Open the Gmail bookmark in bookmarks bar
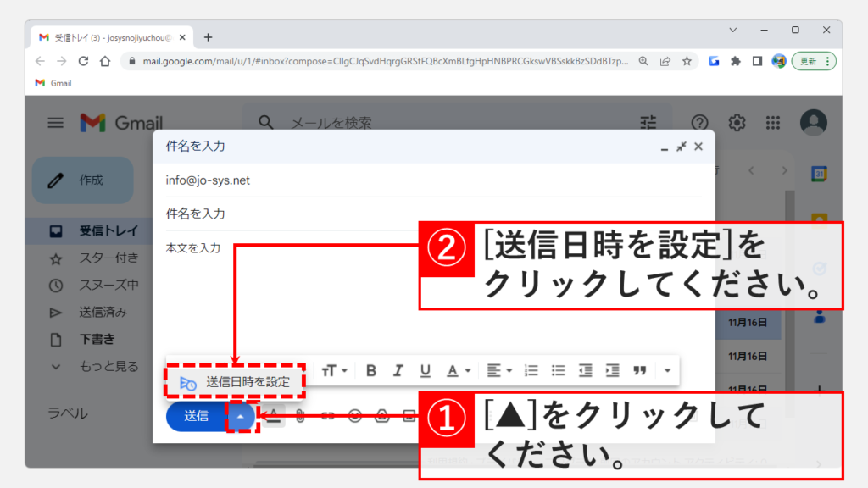The image size is (868, 488). point(53,83)
